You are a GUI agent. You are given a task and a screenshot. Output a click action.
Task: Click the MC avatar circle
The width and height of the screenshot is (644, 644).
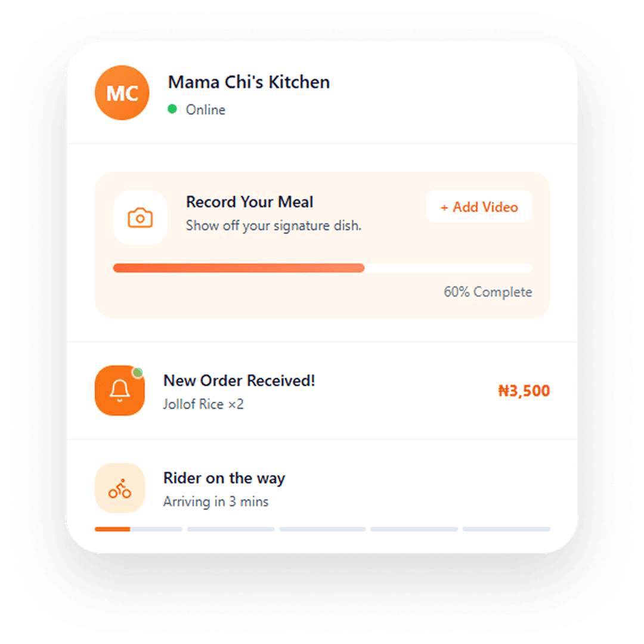(122, 93)
